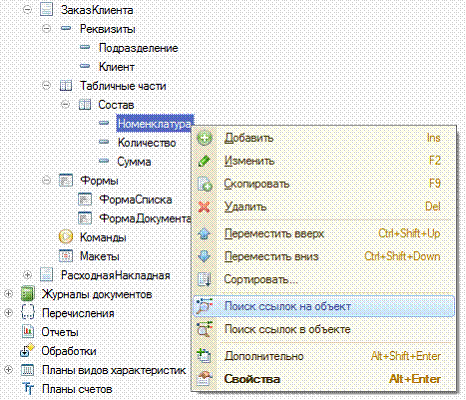466x400 pixels.
Task: Click the Команды round orange icon
Action: 66,237
